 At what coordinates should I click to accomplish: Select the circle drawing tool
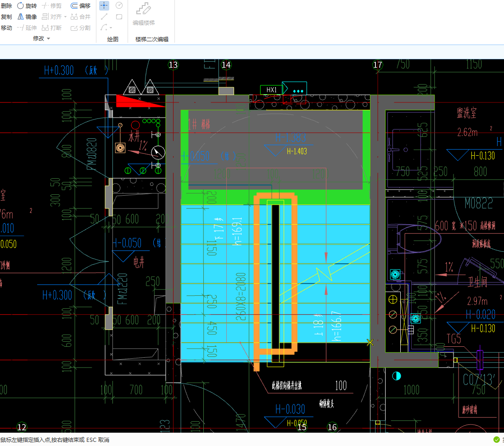click(119, 6)
